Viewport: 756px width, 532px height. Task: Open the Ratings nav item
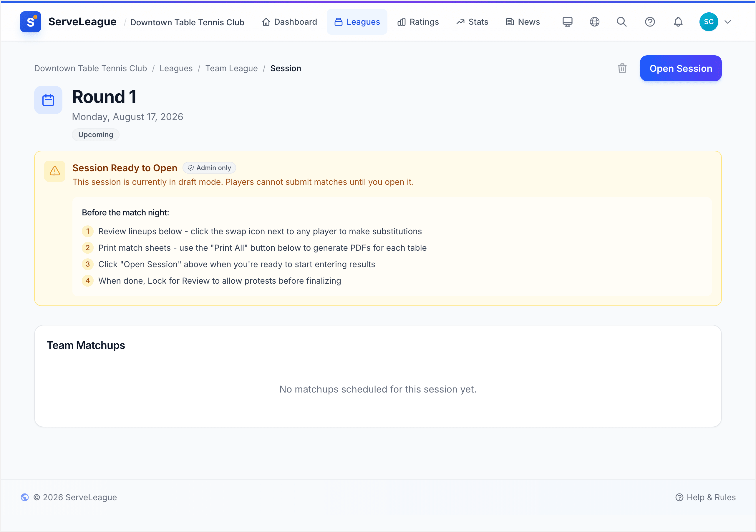pyautogui.click(x=418, y=22)
